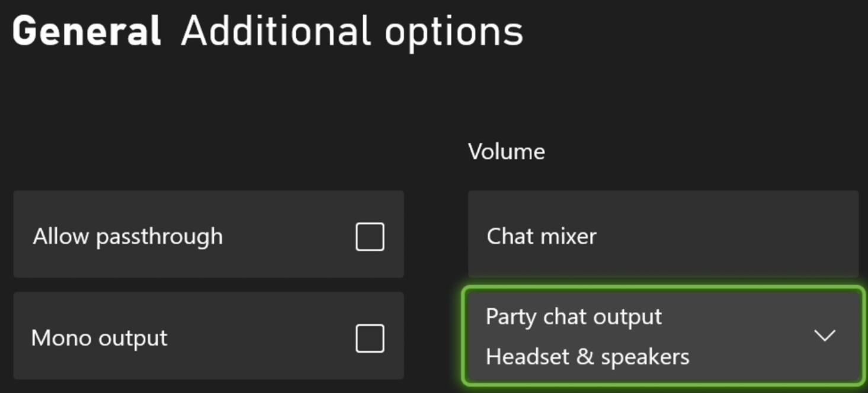The image size is (868, 393).
Task: Click the Volume section label
Action: pyautogui.click(x=507, y=152)
